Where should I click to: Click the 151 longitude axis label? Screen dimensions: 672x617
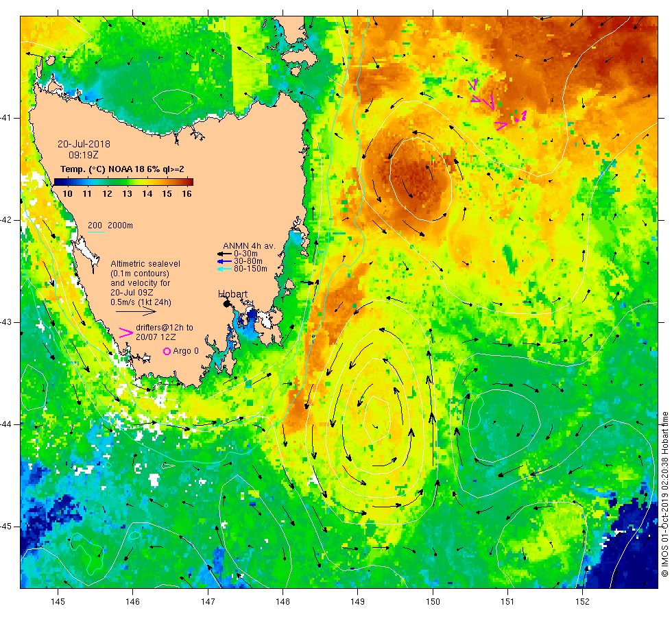pyautogui.click(x=508, y=602)
